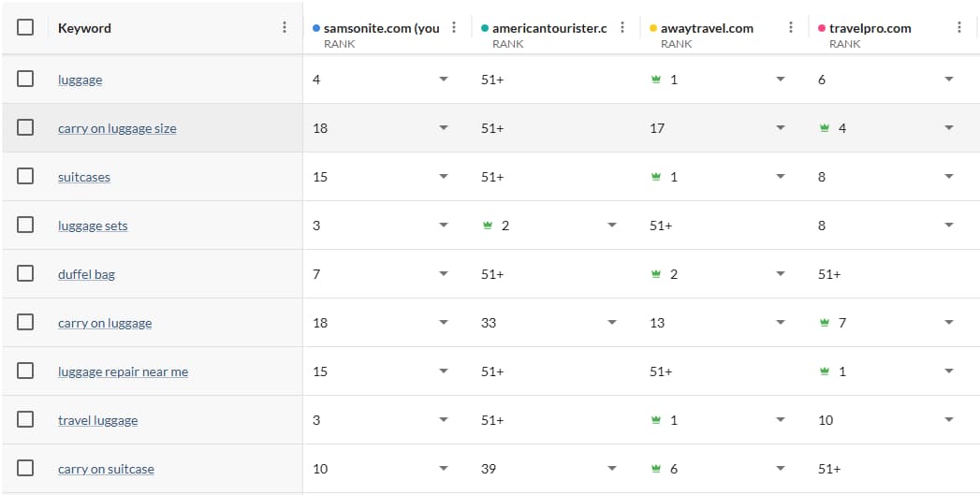Open americantourister column three-dot menu
980x495 pixels.
[x=622, y=28]
